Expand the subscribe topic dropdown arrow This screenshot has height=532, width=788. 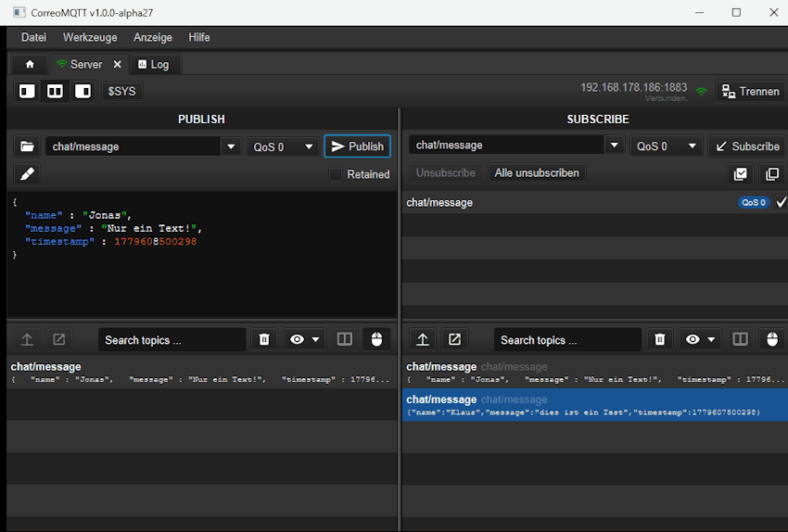pos(614,146)
